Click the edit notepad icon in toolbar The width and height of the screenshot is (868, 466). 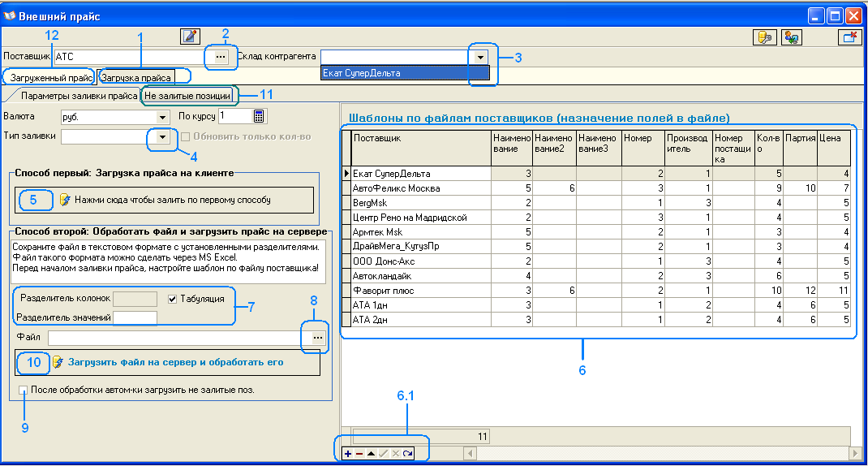click(x=190, y=37)
